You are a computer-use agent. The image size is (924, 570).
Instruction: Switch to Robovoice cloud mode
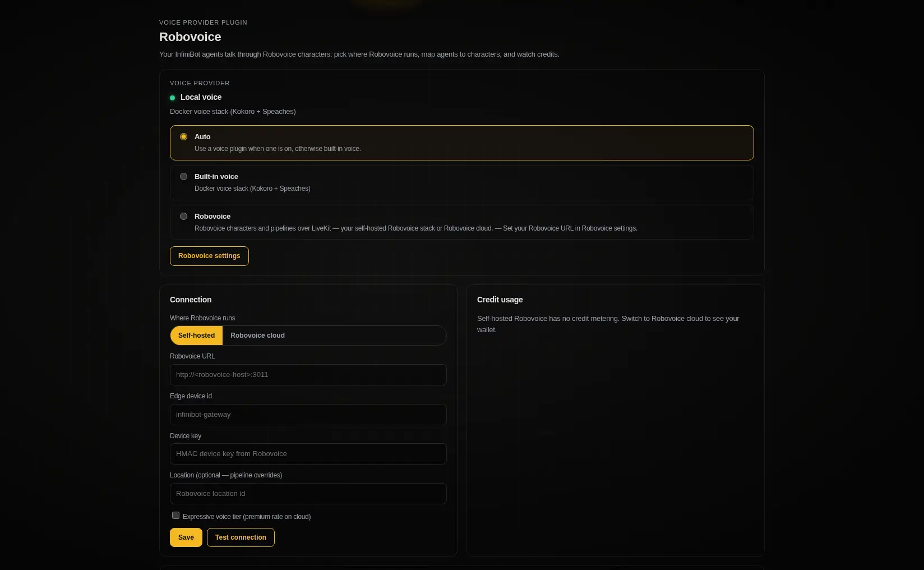click(257, 335)
